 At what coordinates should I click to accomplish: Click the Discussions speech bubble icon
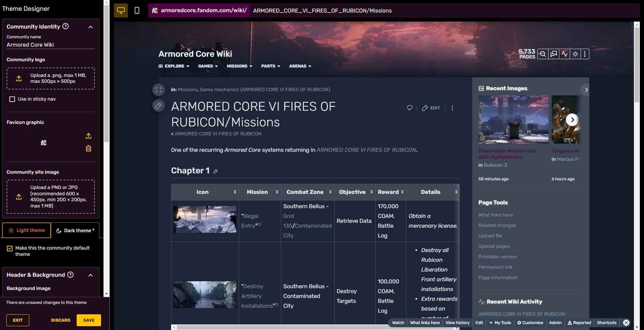pyautogui.click(x=553, y=54)
